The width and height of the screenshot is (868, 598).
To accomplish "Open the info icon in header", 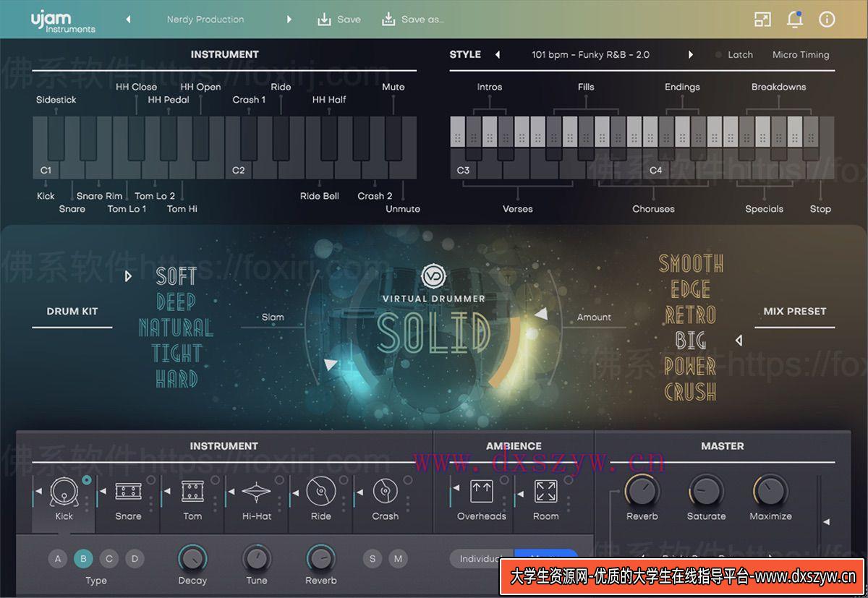I will (827, 20).
